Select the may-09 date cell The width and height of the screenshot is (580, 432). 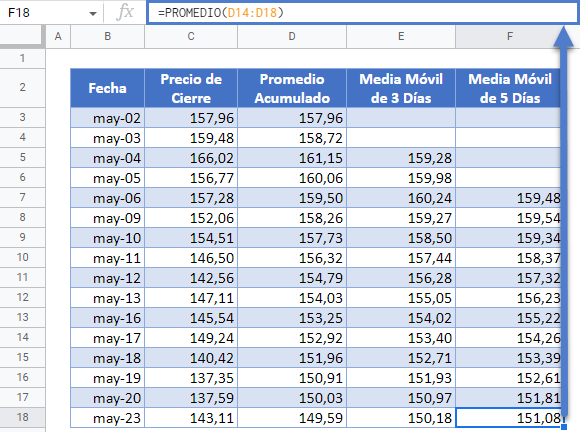coord(107,218)
